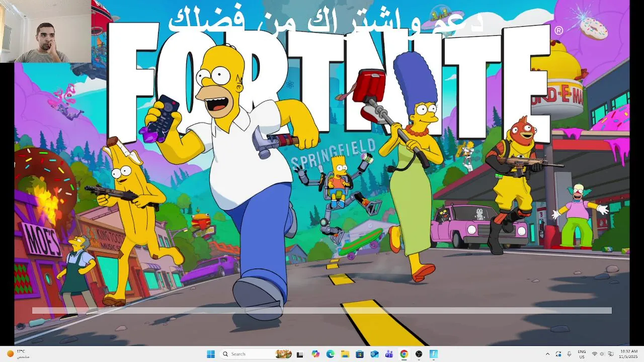Open Task View from the taskbar
The image size is (644, 362).
click(300, 354)
